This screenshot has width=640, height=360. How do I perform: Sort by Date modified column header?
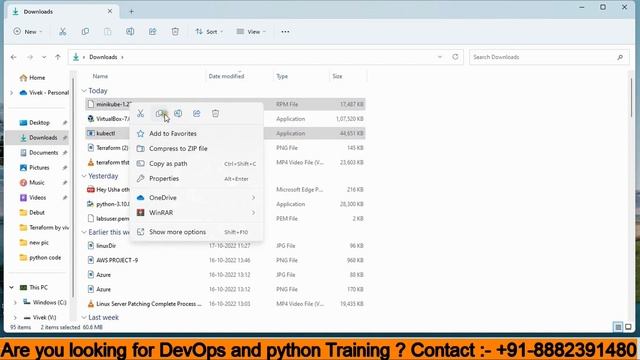coord(226,76)
